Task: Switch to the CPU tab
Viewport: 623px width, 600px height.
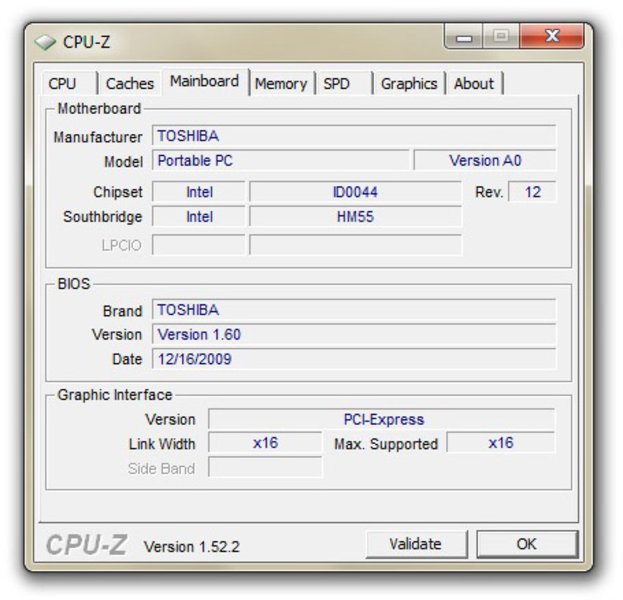Action: (69, 83)
